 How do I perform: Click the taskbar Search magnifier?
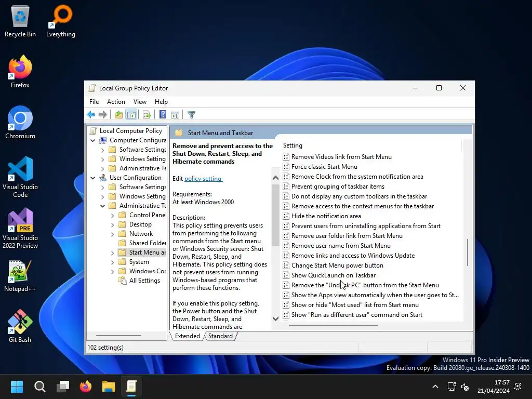[x=39, y=387]
